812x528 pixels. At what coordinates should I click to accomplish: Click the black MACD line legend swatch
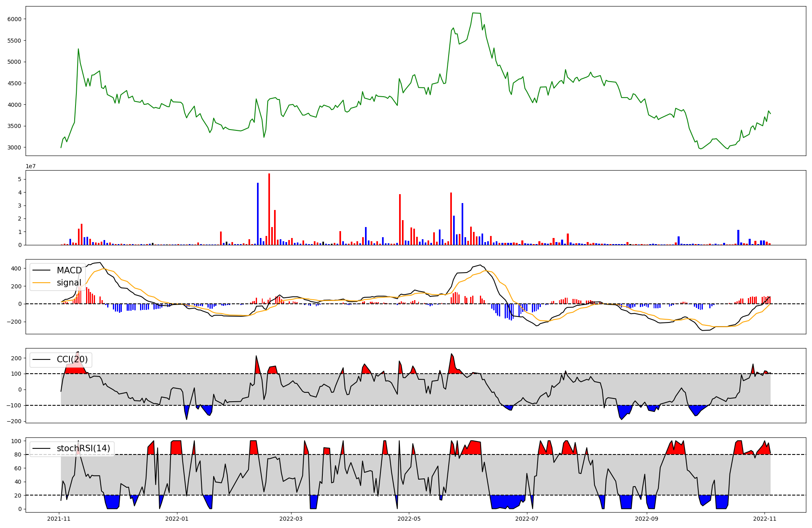pos(41,270)
